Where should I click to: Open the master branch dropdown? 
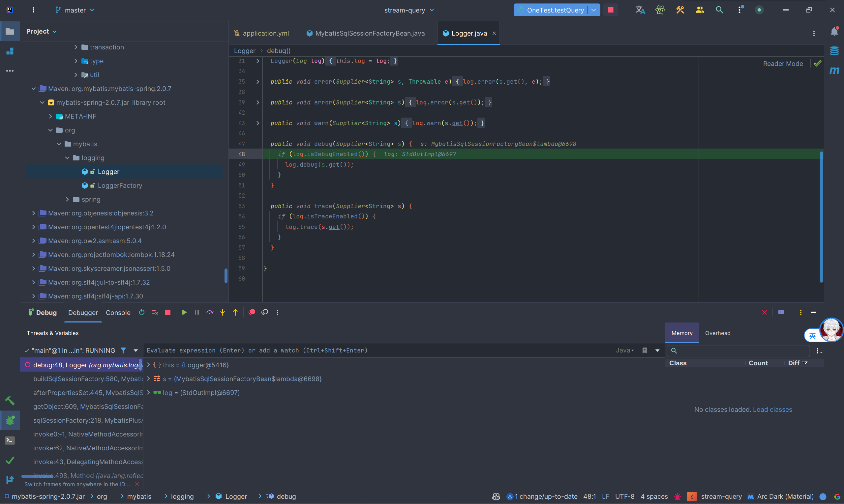[x=75, y=10]
